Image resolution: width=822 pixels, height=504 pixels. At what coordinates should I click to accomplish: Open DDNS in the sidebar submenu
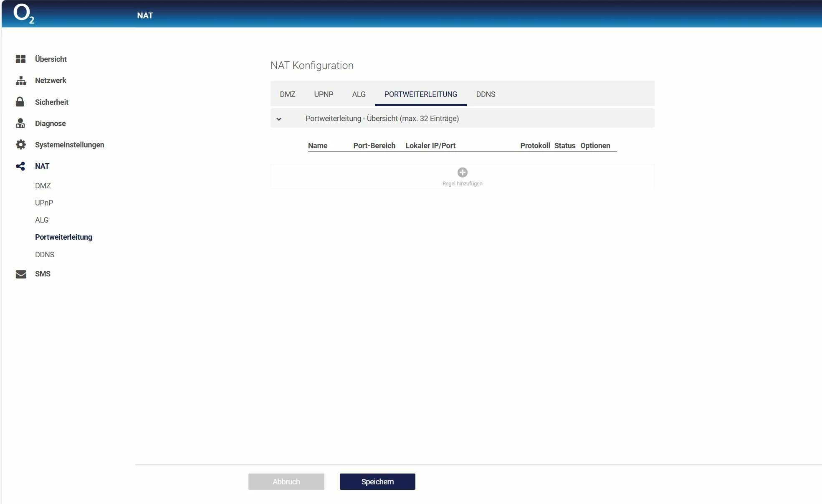[45, 255]
